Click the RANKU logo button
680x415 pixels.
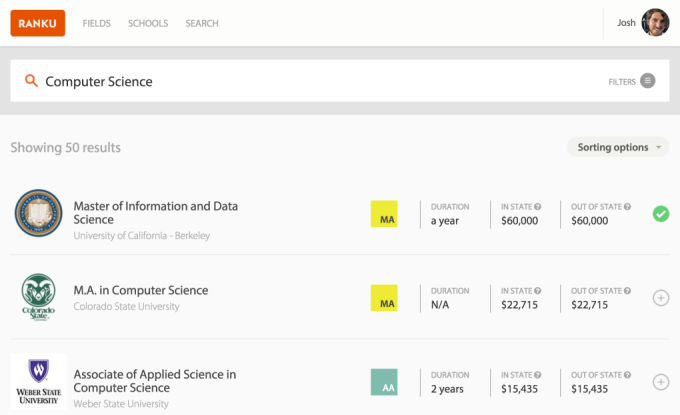[x=38, y=23]
